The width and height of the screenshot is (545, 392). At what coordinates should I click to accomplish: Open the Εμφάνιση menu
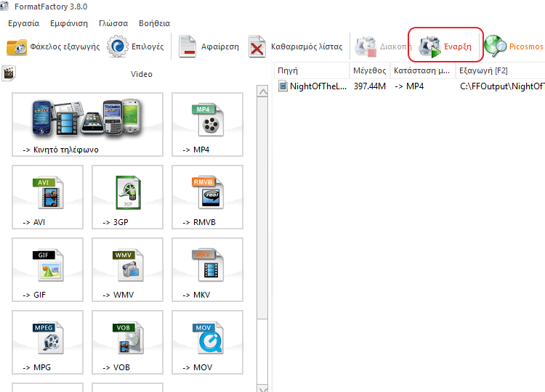click(69, 23)
